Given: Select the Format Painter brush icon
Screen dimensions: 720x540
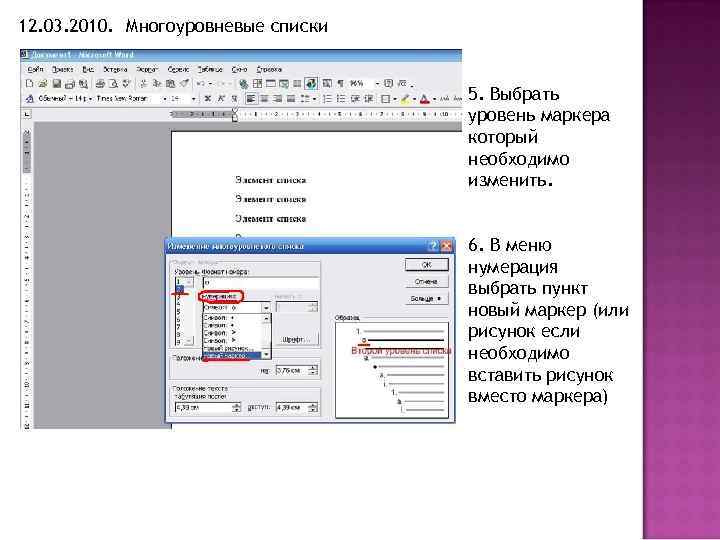Looking at the screenshot, I should [x=185, y=83].
